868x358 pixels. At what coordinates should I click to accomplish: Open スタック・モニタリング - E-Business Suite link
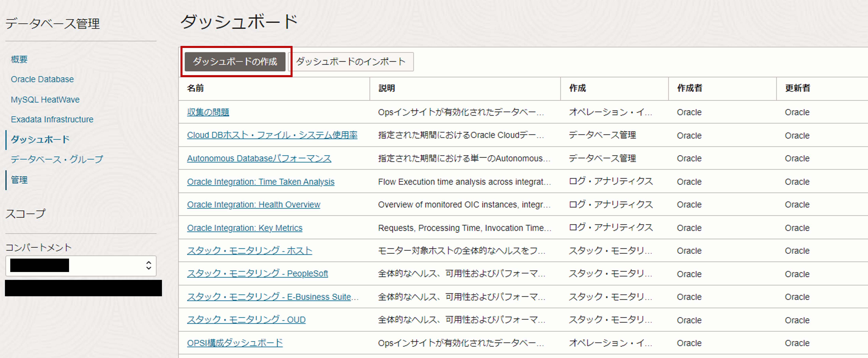pyautogui.click(x=273, y=297)
